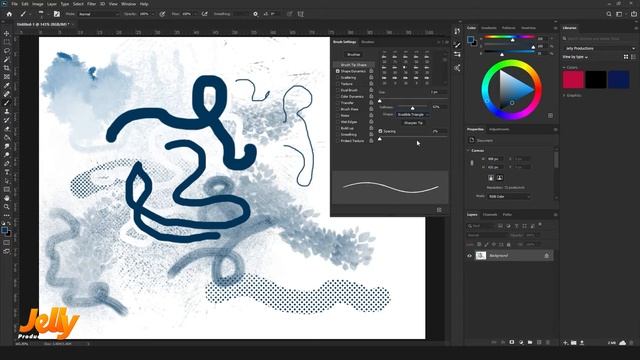Select the Hand tool
Screen dimensions: 640x360
(x=7, y=198)
